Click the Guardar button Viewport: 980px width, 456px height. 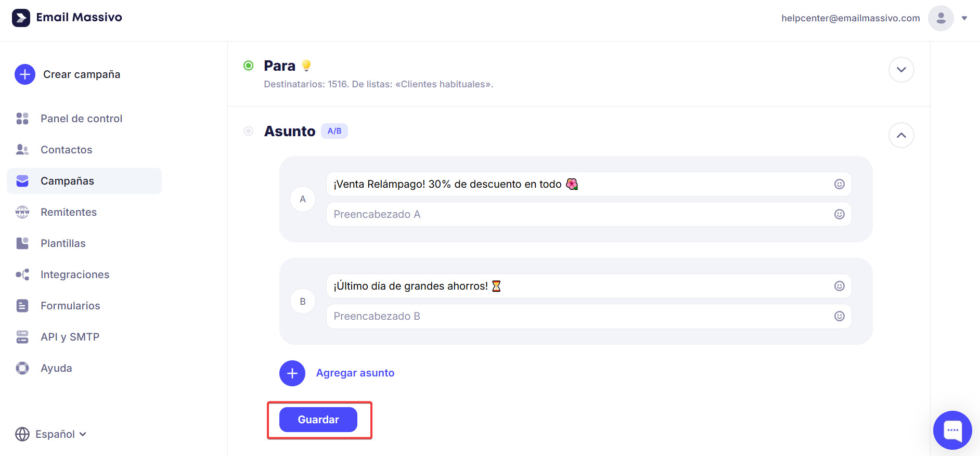[318, 419]
